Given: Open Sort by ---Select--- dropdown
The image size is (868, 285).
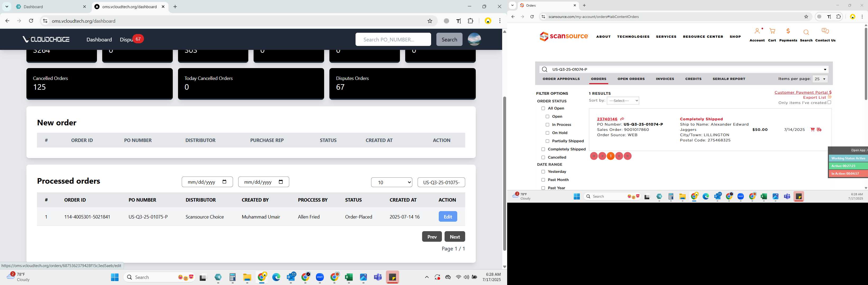Looking at the screenshot, I should click(623, 101).
